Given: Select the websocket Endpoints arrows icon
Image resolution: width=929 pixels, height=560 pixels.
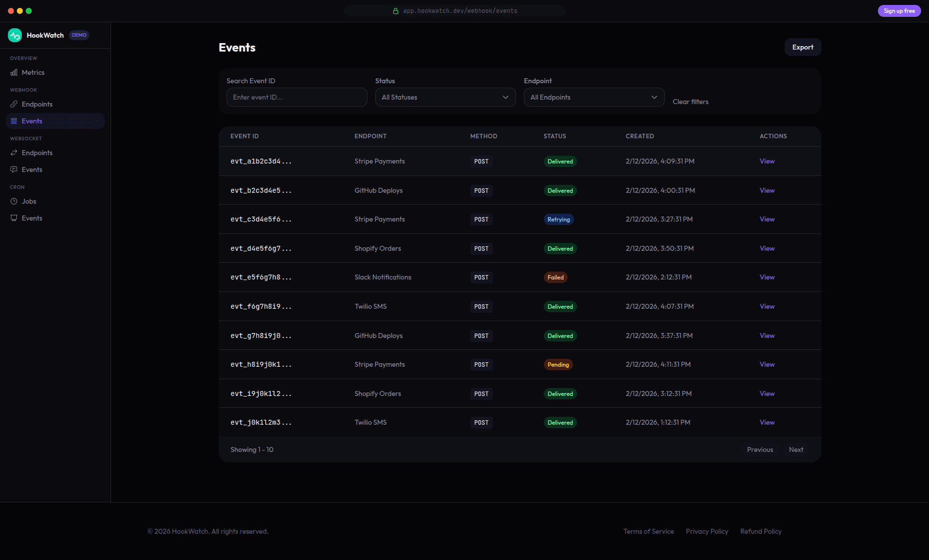Looking at the screenshot, I should (15, 153).
